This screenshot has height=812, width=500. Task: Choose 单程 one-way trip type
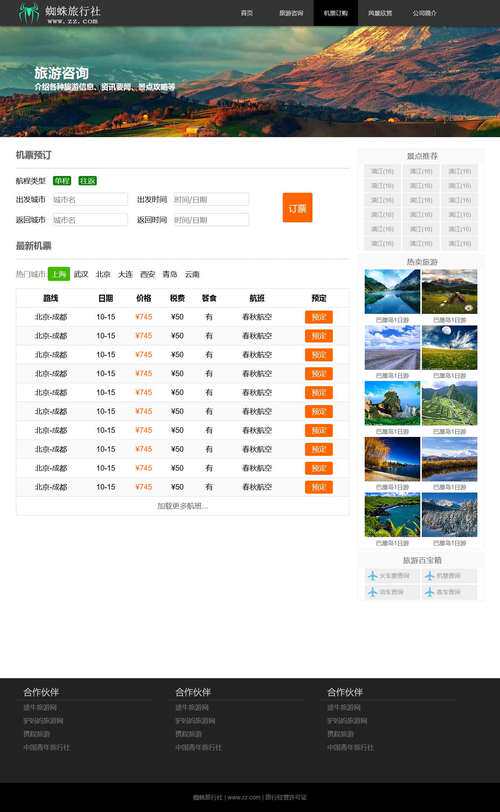tap(62, 181)
